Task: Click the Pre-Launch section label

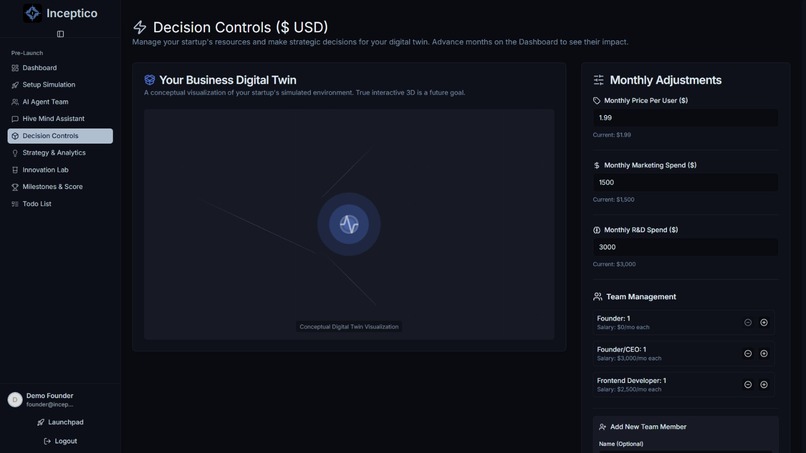Action: coord(27,53)
